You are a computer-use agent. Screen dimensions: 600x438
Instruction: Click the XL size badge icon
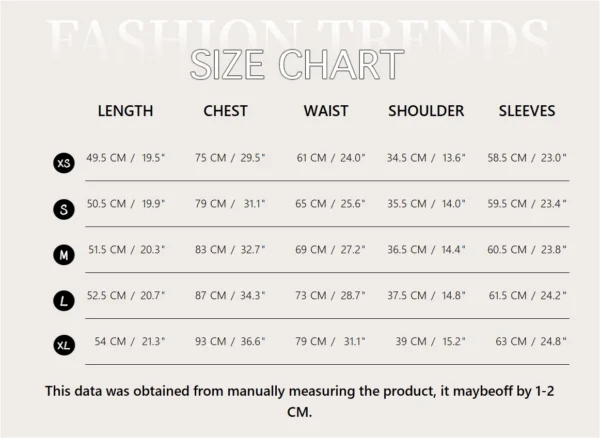pyautogui.click(x=64, y=345)
